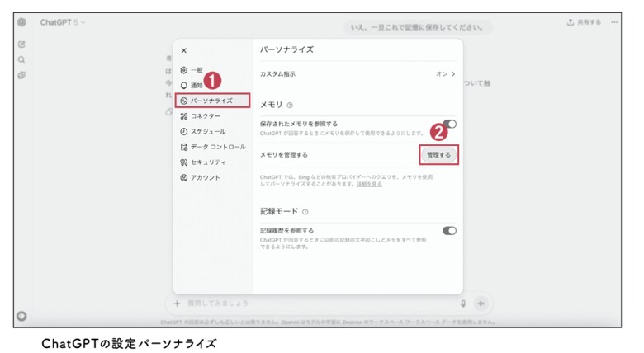
Task: Open カスタム指示 chevron row
Action: tap(358, 74)
